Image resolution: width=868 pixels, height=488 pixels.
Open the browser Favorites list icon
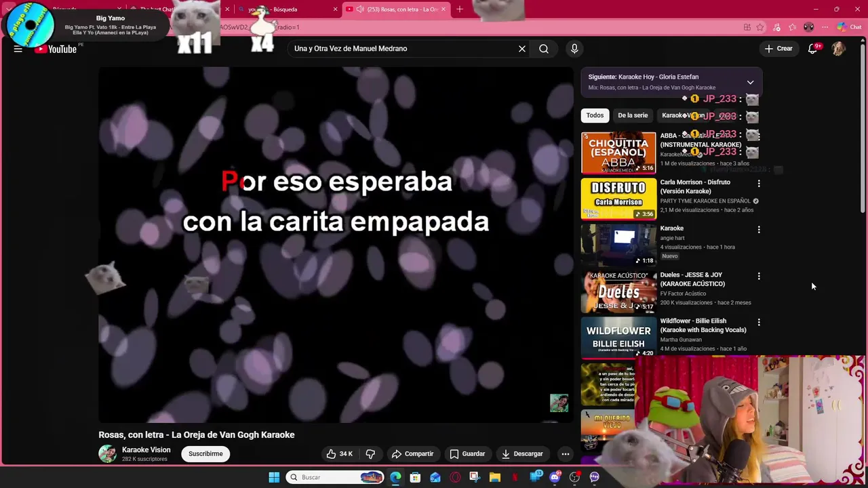pyautogui.click(x=792, y=27)
